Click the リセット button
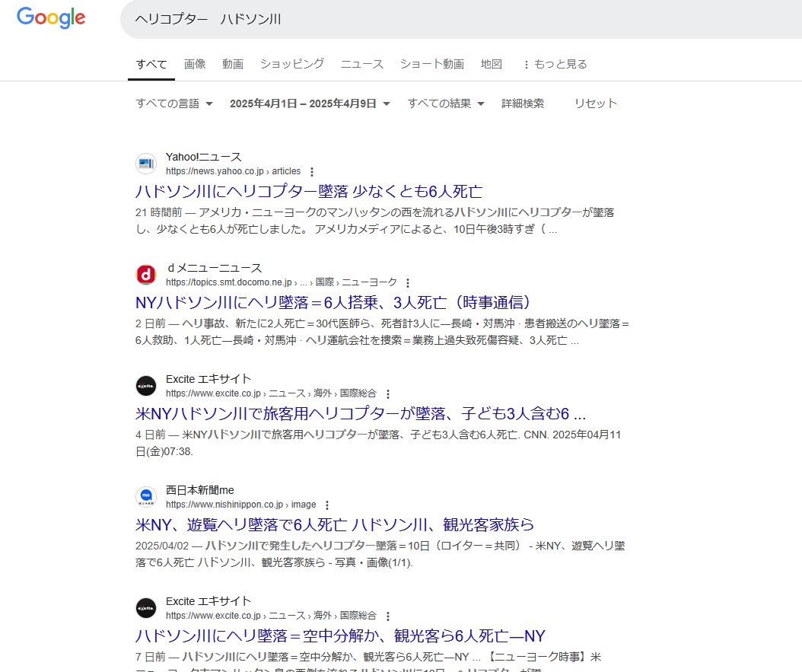 596,104
